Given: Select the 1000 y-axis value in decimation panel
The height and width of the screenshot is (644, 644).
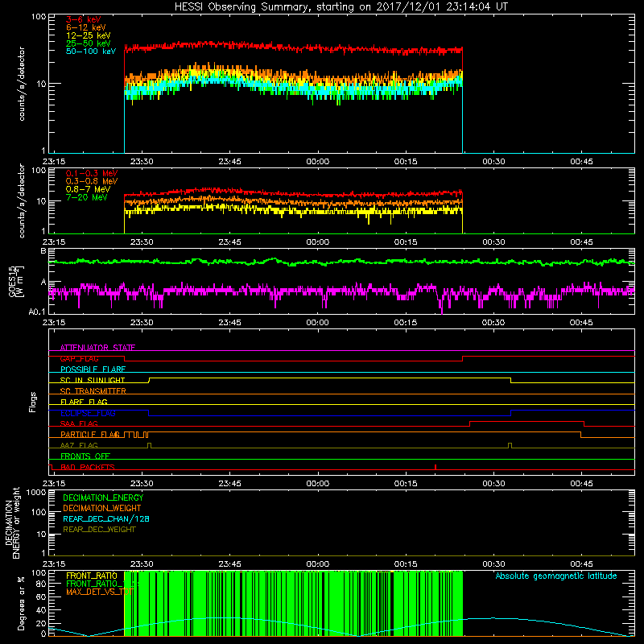Looking at the screenshot, I should pos(35,493).
